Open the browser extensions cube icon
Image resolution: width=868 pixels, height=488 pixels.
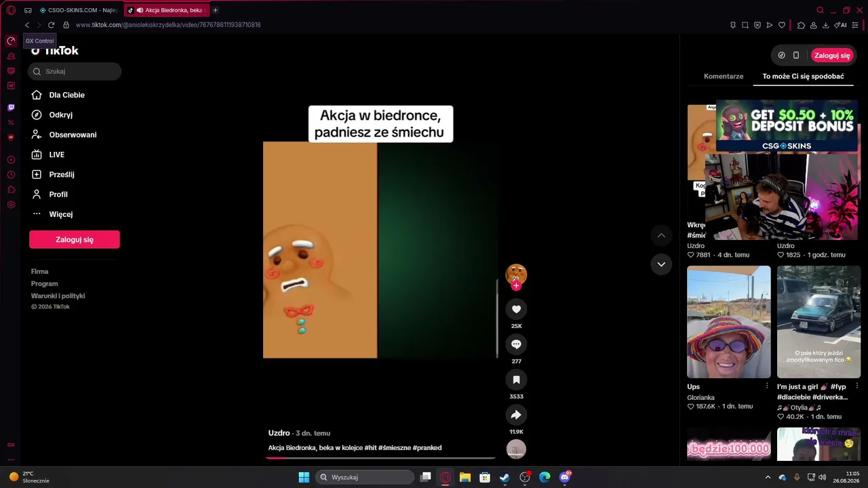coord(801,25)
